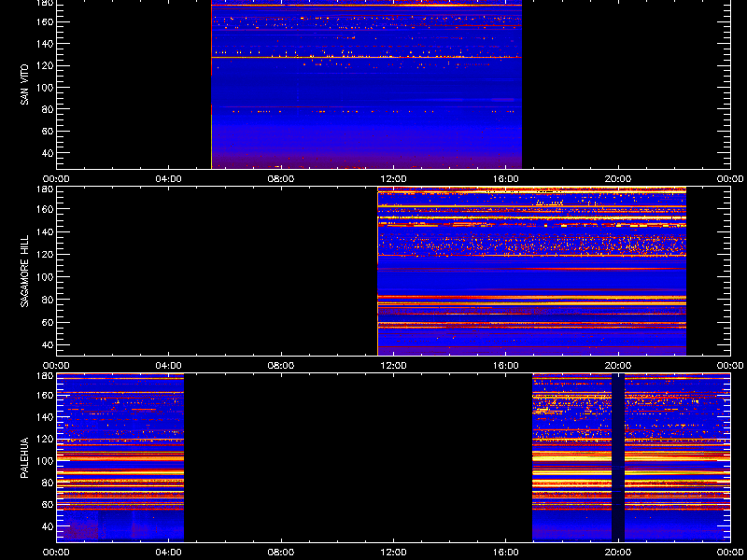Viewport: 747px width, 560px height.
Task: Click the 16:00 time label under the San Vito plot
Action: coord(506,179)
